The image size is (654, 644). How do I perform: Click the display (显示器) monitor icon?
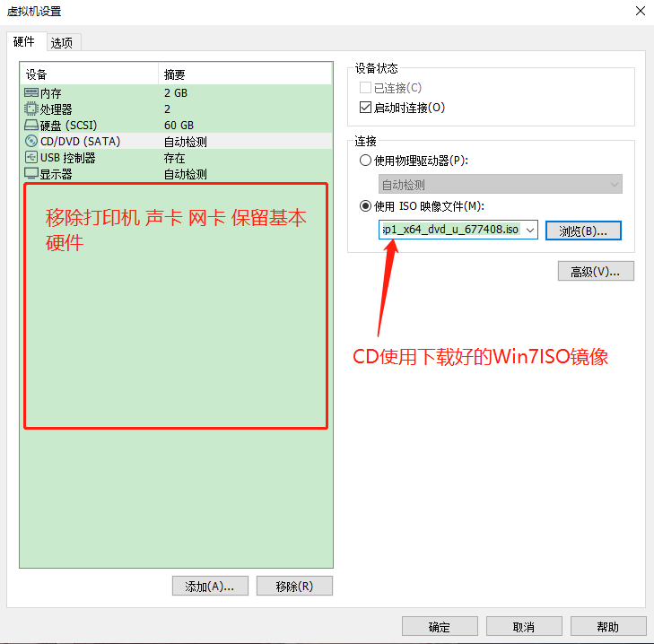[31, 173]
